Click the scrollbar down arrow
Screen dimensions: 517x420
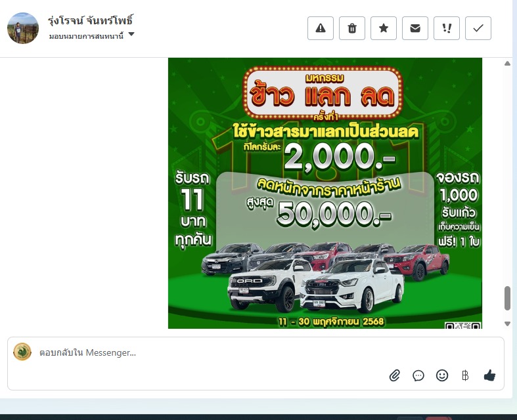point(507,324)
